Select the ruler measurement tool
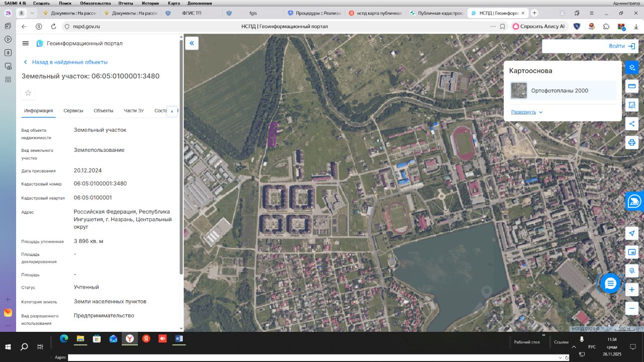The image size is (644, 362). pyautogui.click(x=632, y=86)
